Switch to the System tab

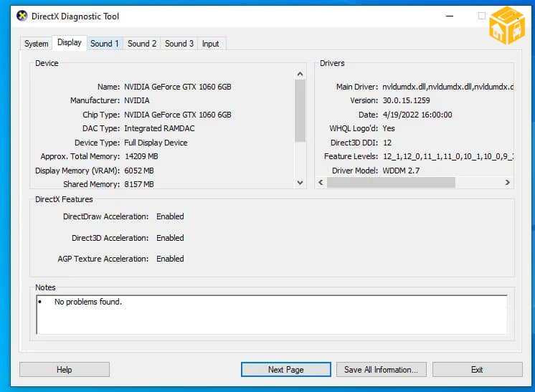click(x=36, y=44)
